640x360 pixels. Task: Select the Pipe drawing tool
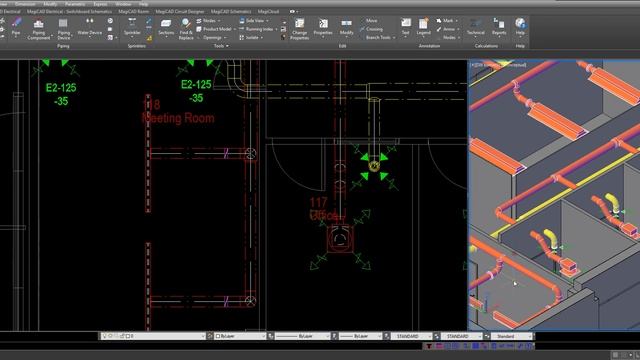[x=16, y=27]
